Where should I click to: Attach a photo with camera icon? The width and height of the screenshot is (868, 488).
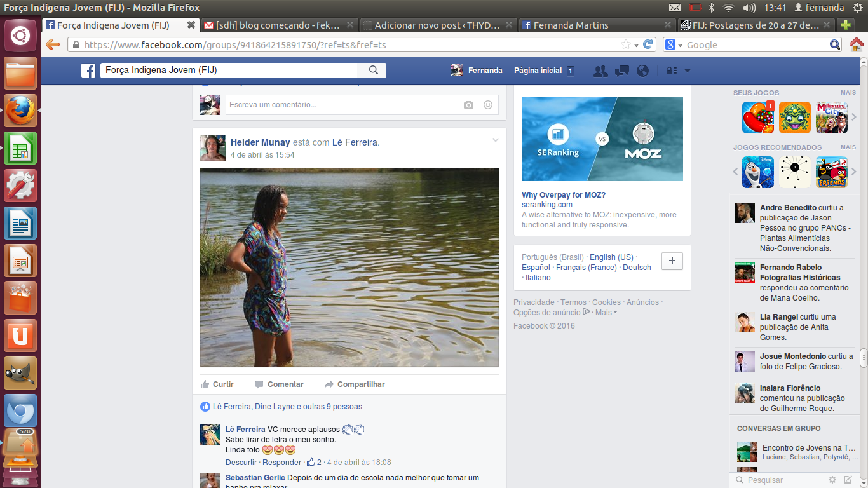(x=468, y=105)
